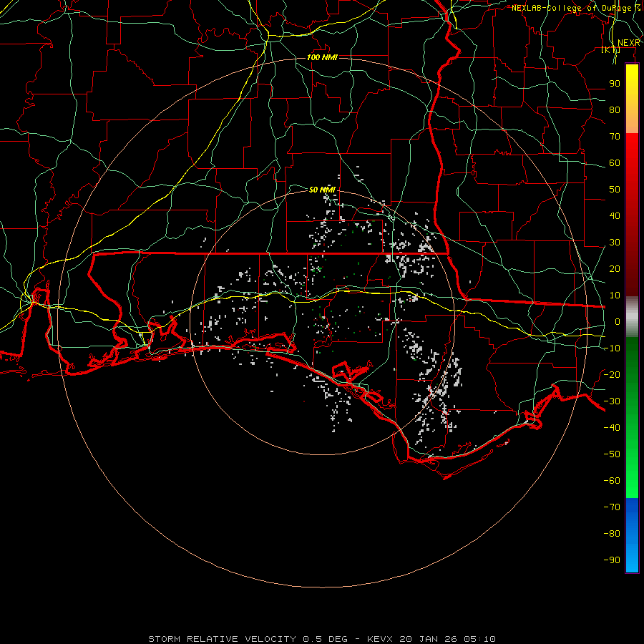
Task: Click the -80 value on the velocity scale
Action: click(612, 534)
